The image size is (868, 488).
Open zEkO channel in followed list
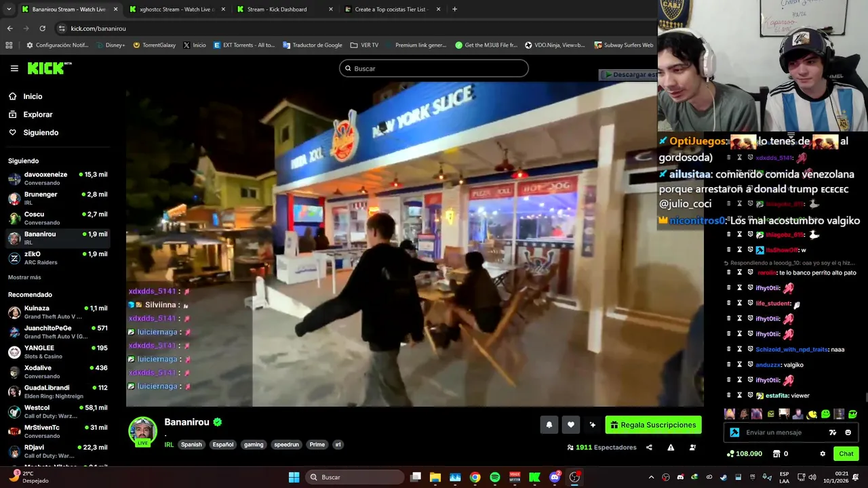58,258
